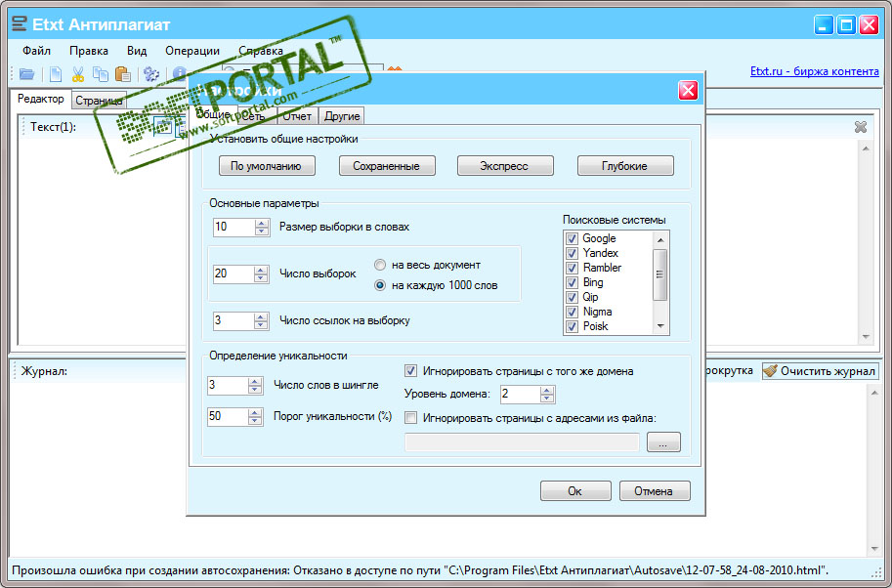Click the 'Порог уникальности (%)' input field

[x=228, y=416]
